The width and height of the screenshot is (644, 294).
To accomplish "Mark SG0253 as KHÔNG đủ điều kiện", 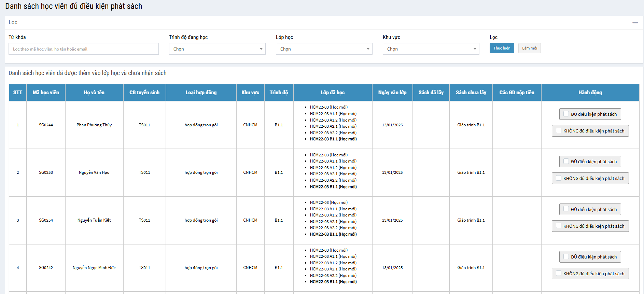I will click(x=559, y=178).
